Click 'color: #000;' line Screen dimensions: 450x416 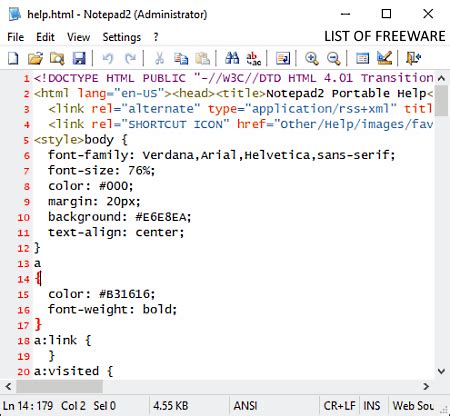tap(91, 186)
